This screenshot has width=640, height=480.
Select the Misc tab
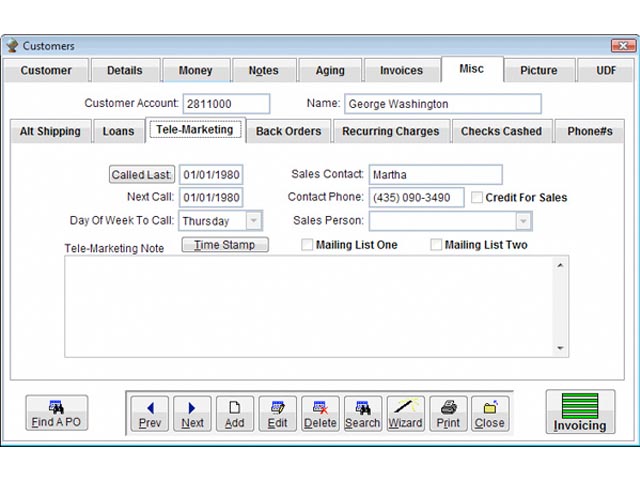[x=472, y=69]
